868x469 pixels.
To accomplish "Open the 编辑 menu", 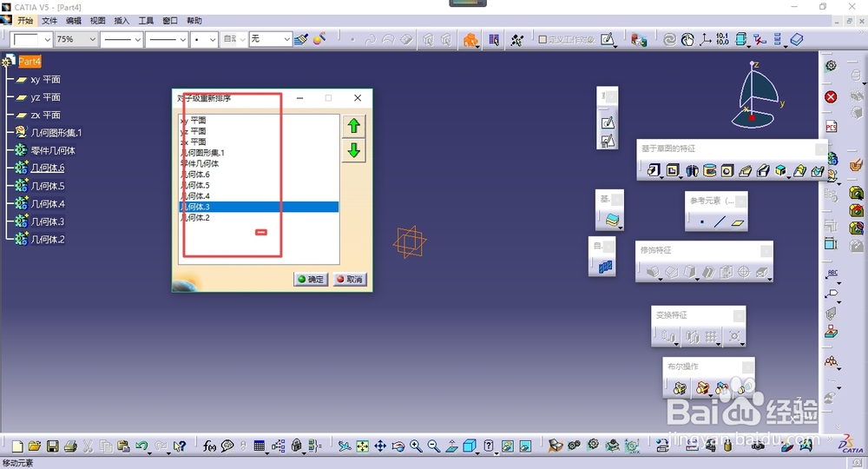I will tap(74, 21).
